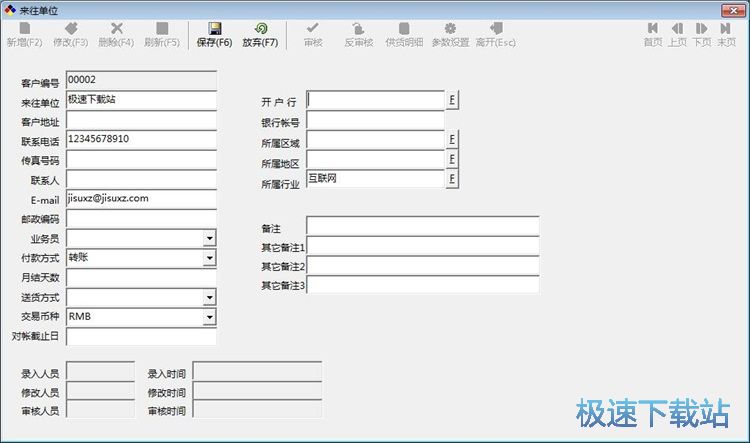Click the 刷新(F5) refresh icon
750x443 pixels.
[162, 29]
